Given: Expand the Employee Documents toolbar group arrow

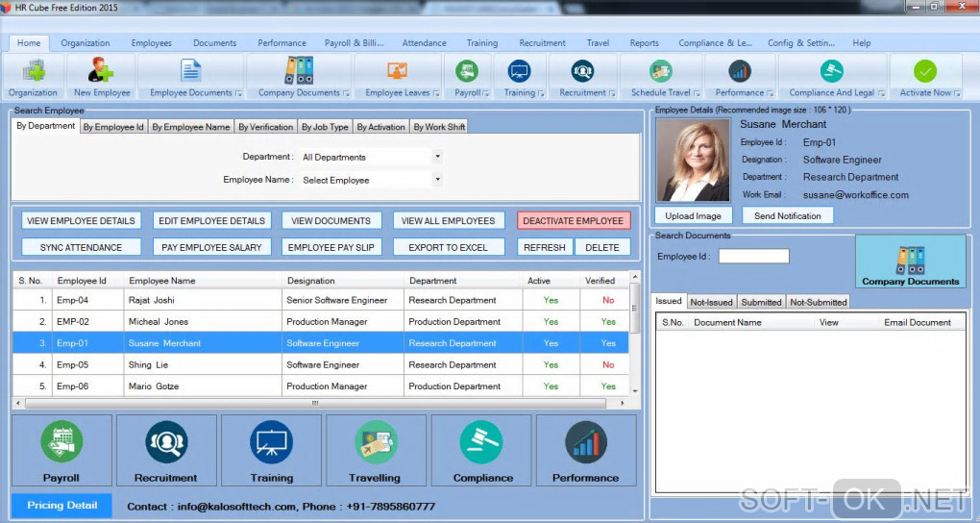Looking at the screenshot, I should pyautogui.click(x=238, y=94).
